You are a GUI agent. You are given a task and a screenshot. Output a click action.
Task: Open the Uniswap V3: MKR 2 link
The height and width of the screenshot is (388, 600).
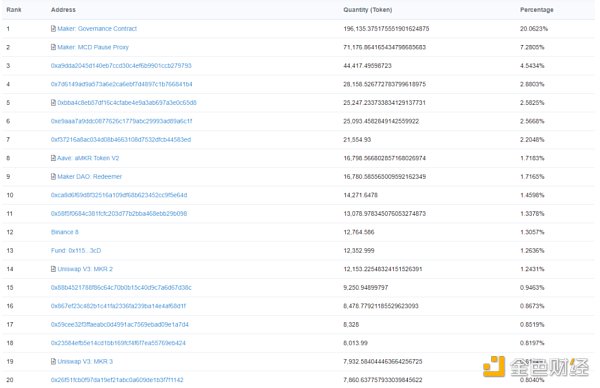pos(85,269)
